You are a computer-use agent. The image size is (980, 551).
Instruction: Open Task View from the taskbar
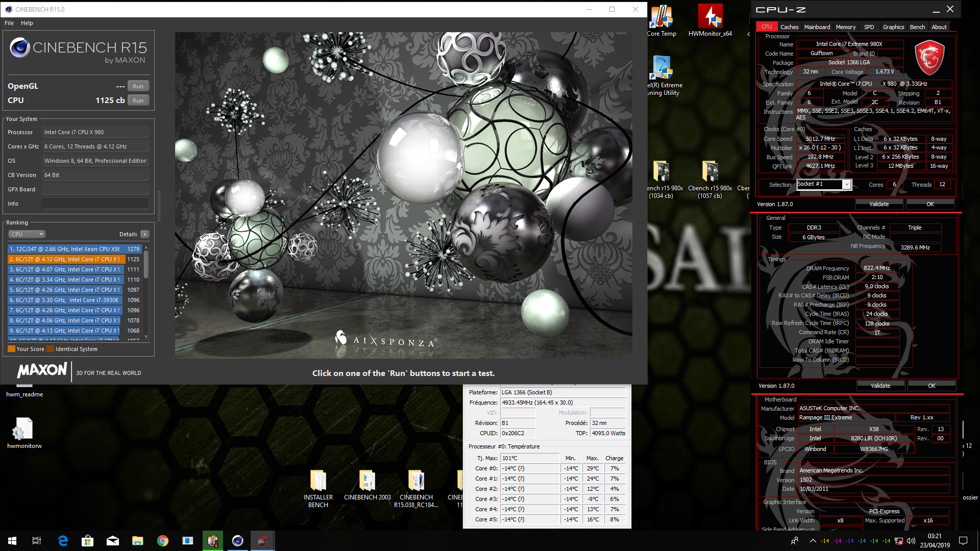(37, 541)
